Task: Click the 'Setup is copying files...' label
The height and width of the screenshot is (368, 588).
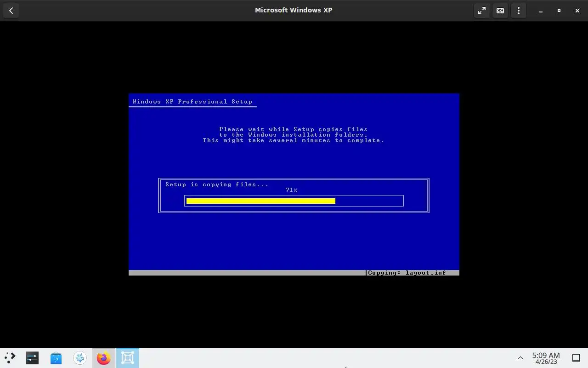Action: 217,184
